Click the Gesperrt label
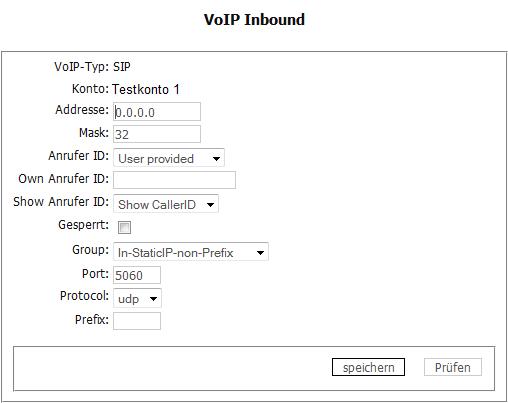This screenshot has width=508, height=403. [84, 225]
